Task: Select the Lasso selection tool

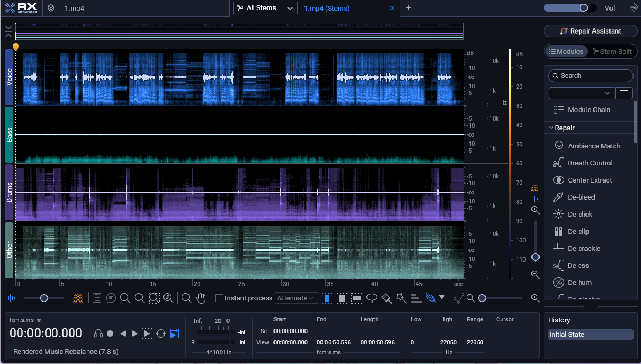Action: click(372, 298)
